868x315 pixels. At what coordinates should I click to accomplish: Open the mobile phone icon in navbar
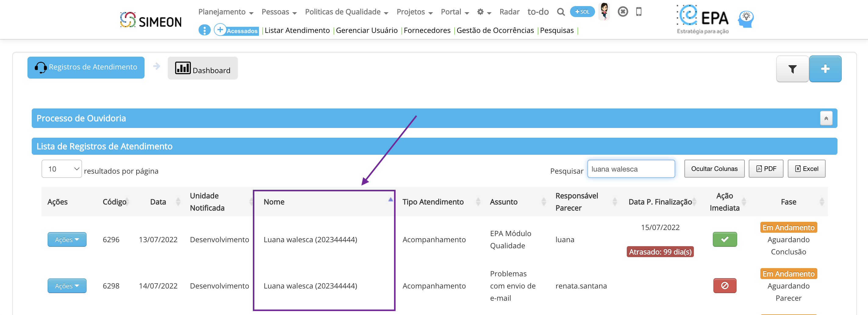point(639,12)
